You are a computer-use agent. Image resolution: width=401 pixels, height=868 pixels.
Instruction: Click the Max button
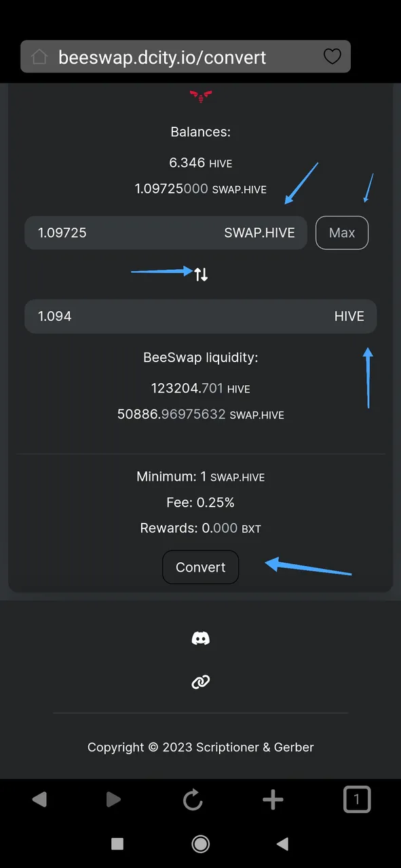[x=342, y=233]
